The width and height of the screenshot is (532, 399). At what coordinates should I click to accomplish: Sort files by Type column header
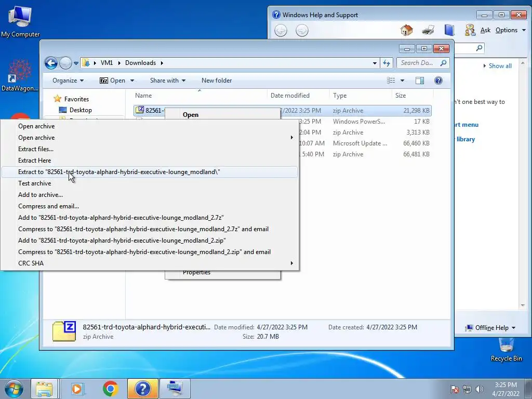point(361,96)
